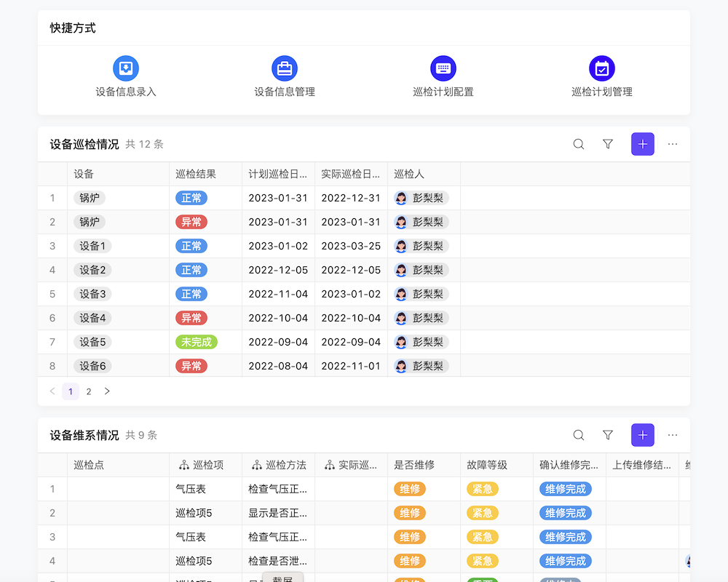Select the 正常 status tag on row 1
The image size is (728, 582).
(191, 197)
